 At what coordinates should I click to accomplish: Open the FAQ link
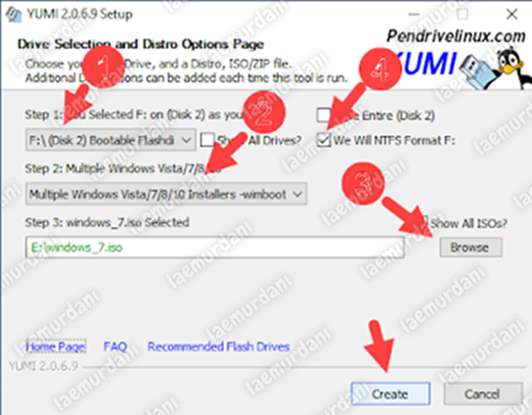click(115, 346)
